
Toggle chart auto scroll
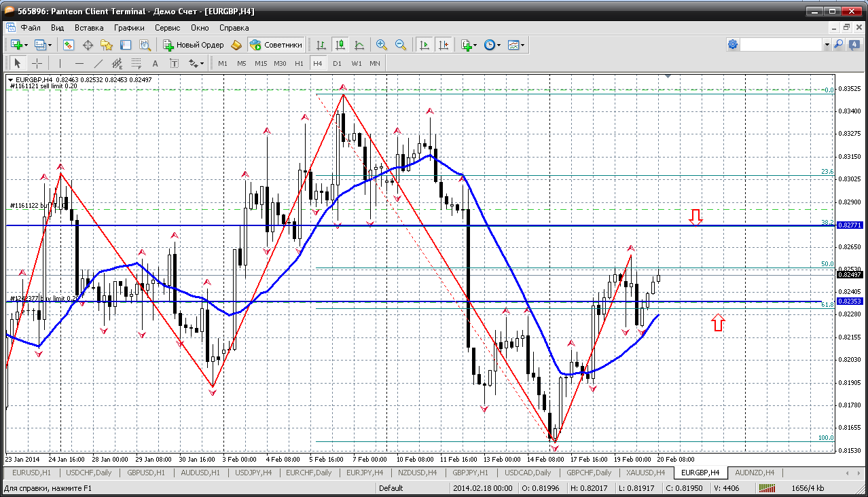pyautogui.click(x=424, y=45)
